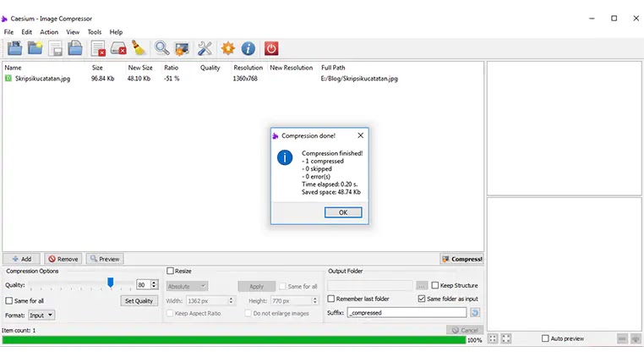The width and height of the screenshot is (644, 357).
Task: Open the View menu
Action: click(73, 31)
